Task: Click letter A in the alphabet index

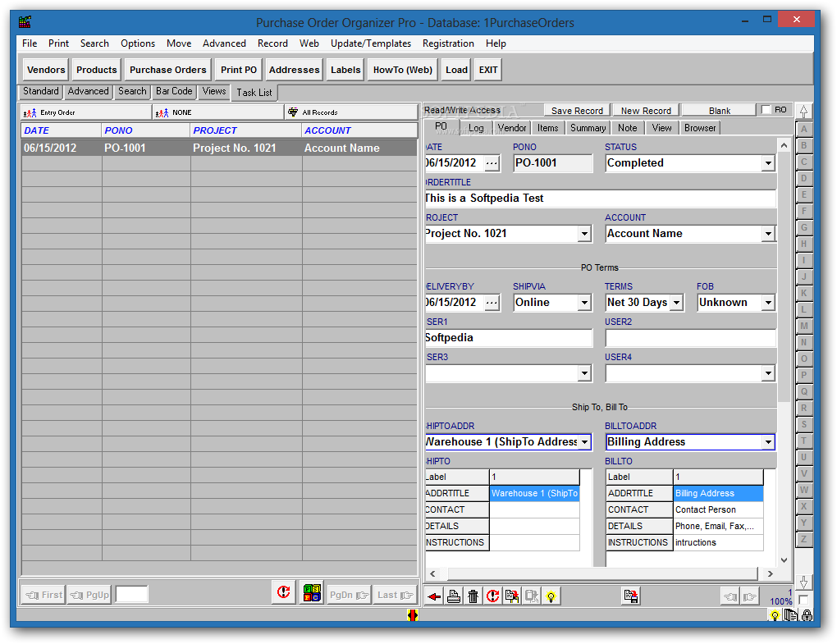Action: click(803, 129)
